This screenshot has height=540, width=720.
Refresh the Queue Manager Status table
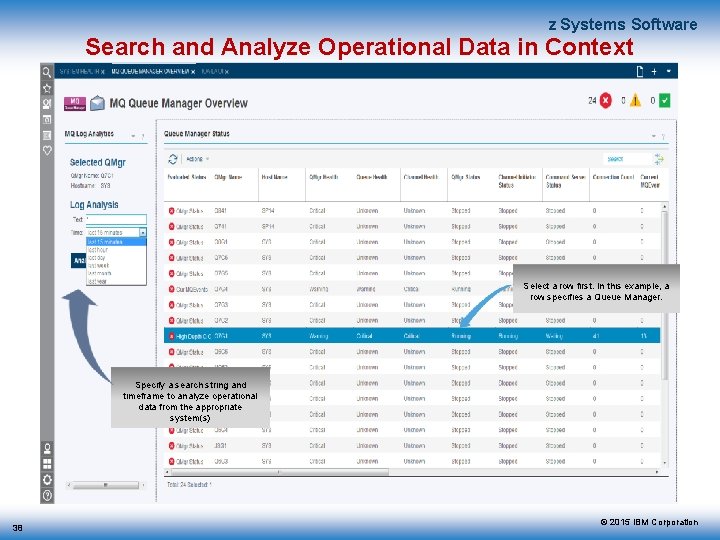click(x=173, y=159)
